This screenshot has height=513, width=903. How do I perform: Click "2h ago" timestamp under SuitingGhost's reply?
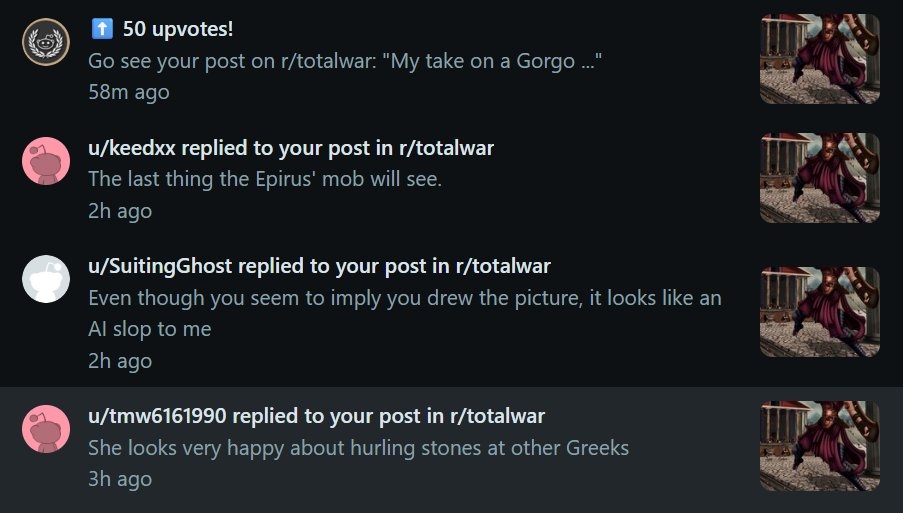tap(120, 360)
